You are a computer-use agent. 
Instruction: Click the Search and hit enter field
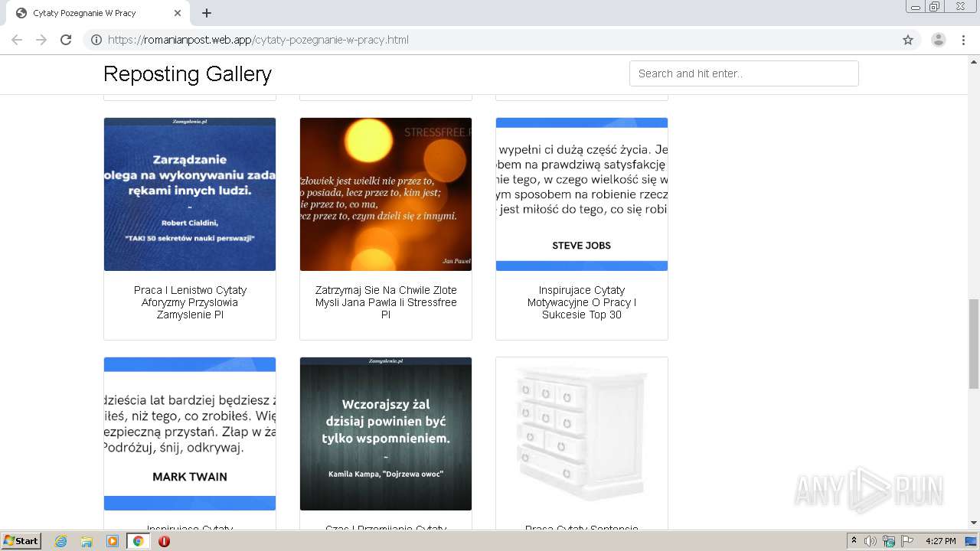[744, 73]
